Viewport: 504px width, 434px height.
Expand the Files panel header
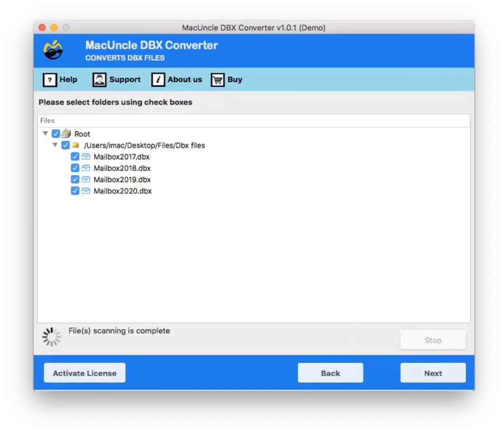(47, 120)
